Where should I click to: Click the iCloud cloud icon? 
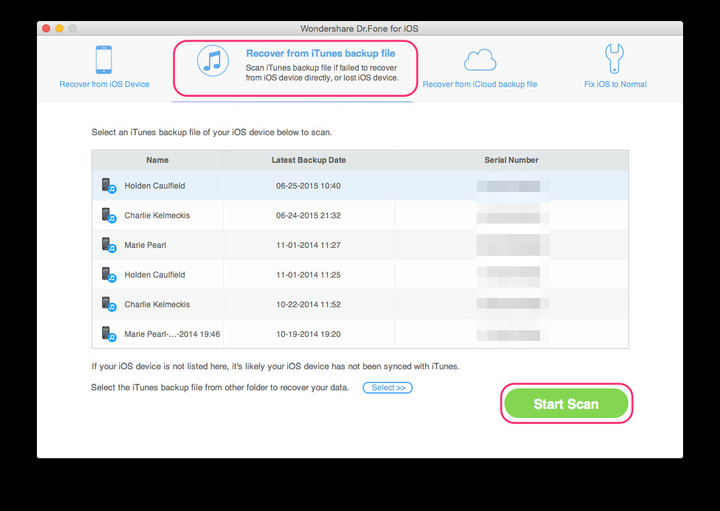[x=480, y=60]
